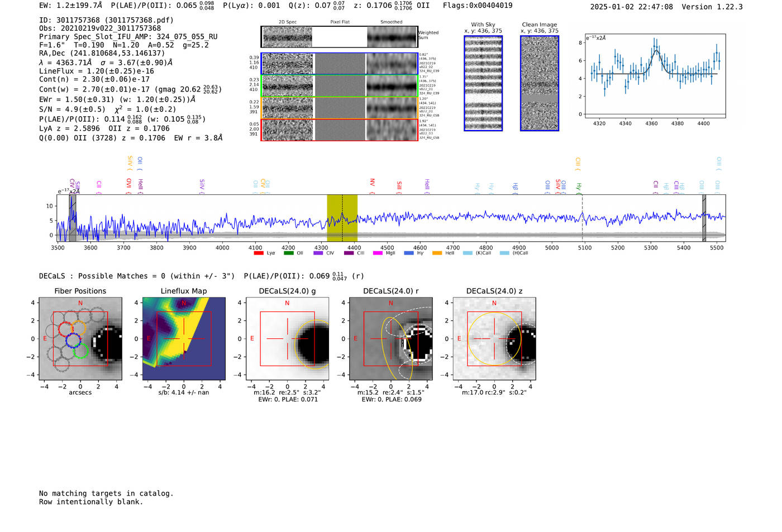The width and height of the screenshot is (782, 532).
Task: Select the green-bordered fiber 2D spectrum row
Action: pos(340,86)
